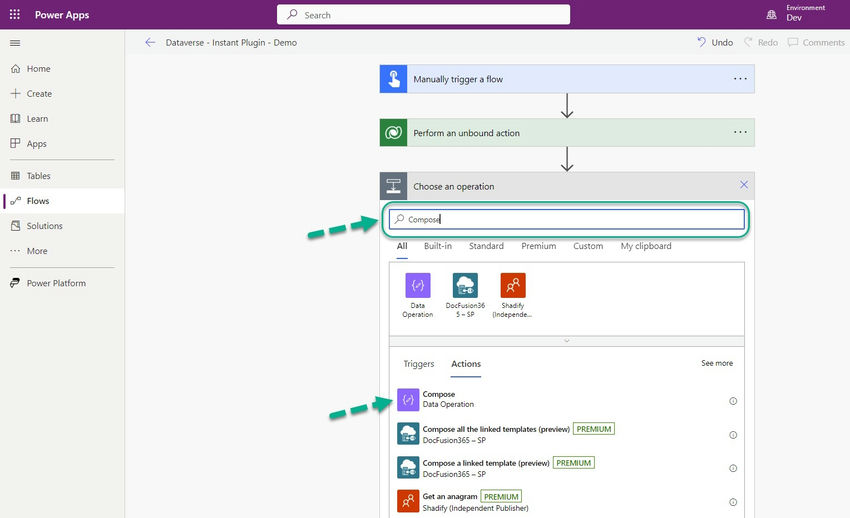Collapse the connectors list chevron

point(566,341)
